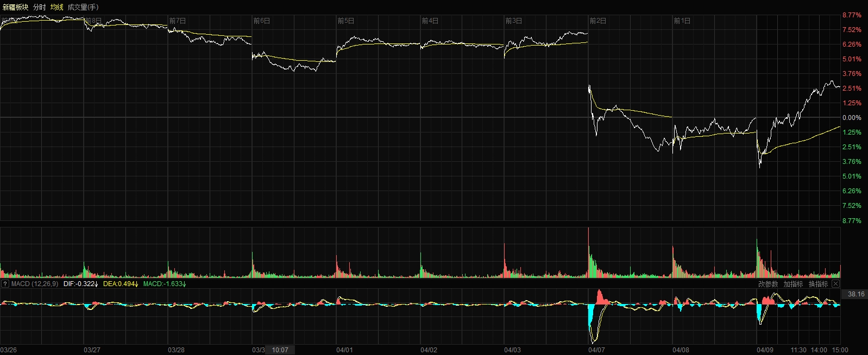Click the green MACD value readout
868x355 pixels.
point(164,284)
